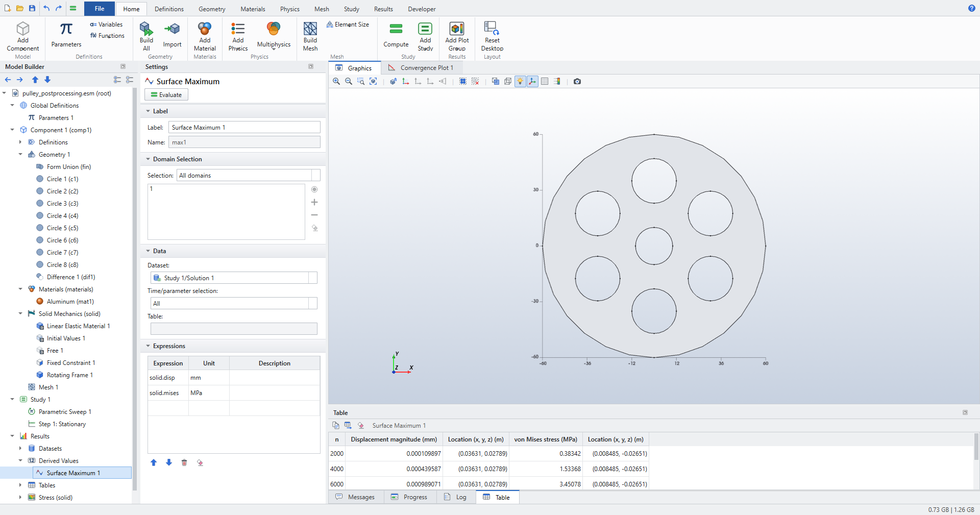Image resolution: width=980 pixels, height=515 pixels.
Task: Toggle wireframe rendering in Graphics toolbar
Action: (508, 81)
